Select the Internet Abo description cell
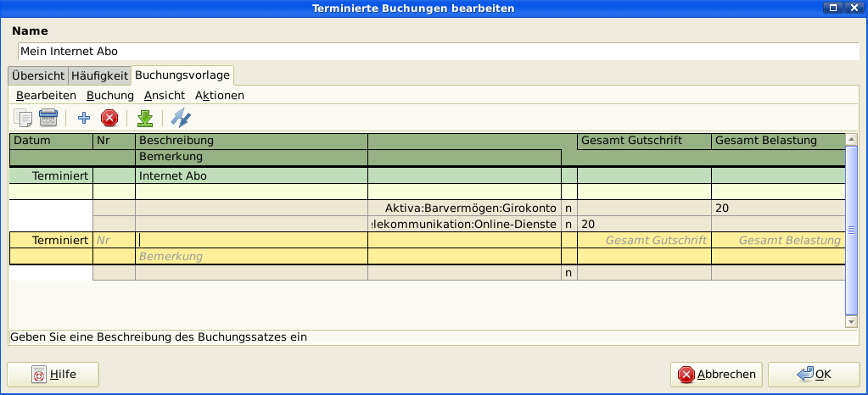Viewport: 868px width, 395px height. click(251, 176)
